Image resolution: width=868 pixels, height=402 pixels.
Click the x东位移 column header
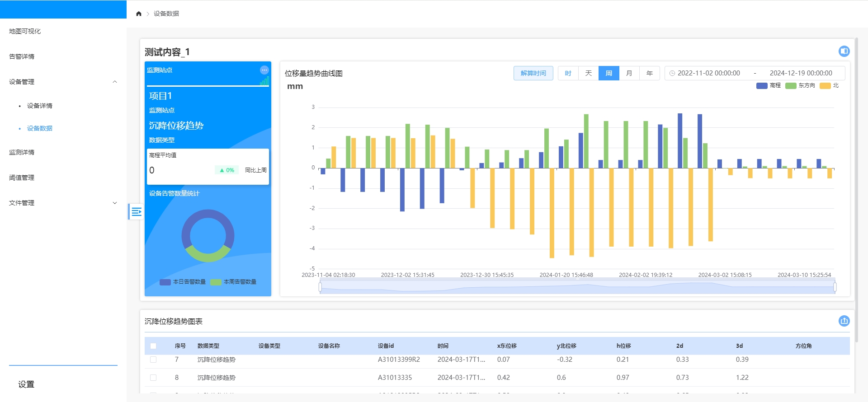pyautogui.click(x=507, y=346)
